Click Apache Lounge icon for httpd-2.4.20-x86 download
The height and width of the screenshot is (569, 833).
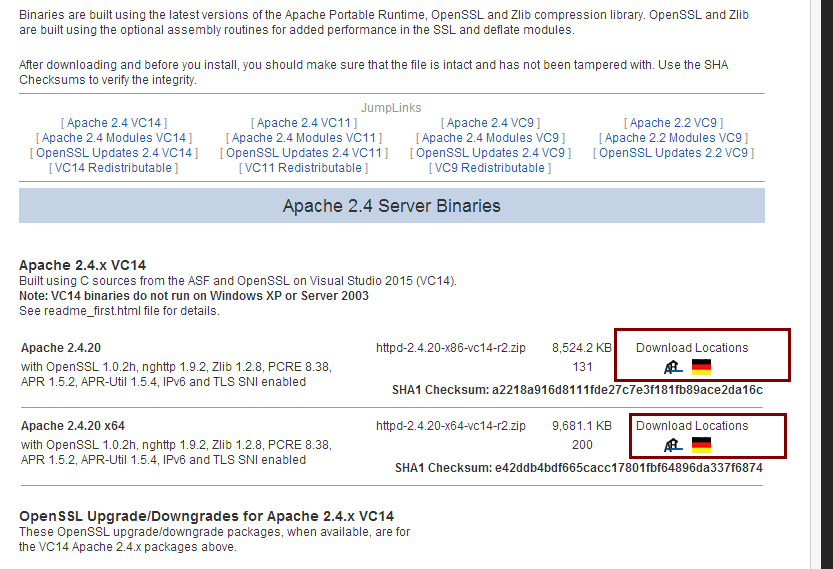tap(673, 367)
